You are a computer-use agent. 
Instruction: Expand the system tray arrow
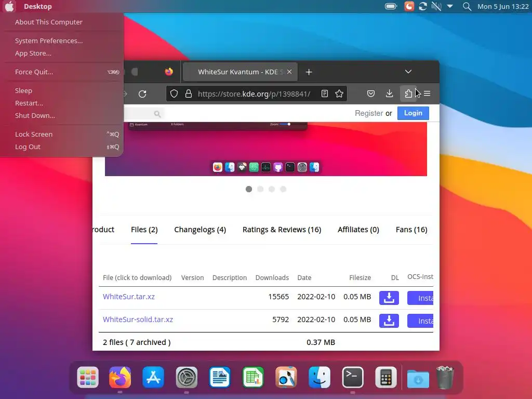pos(450,6)
